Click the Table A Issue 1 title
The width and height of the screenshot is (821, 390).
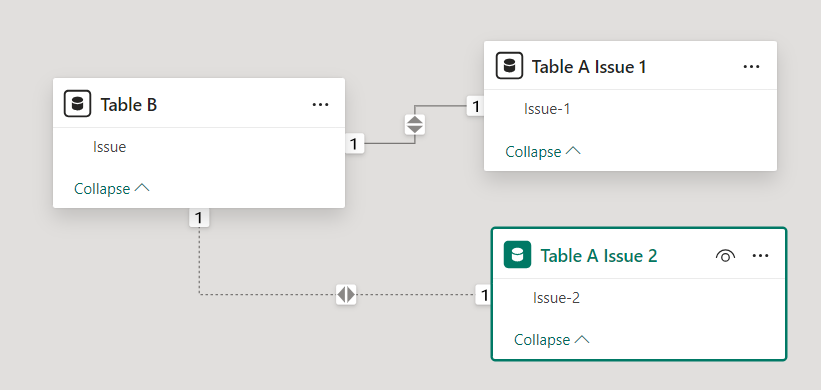click(589, 67)
